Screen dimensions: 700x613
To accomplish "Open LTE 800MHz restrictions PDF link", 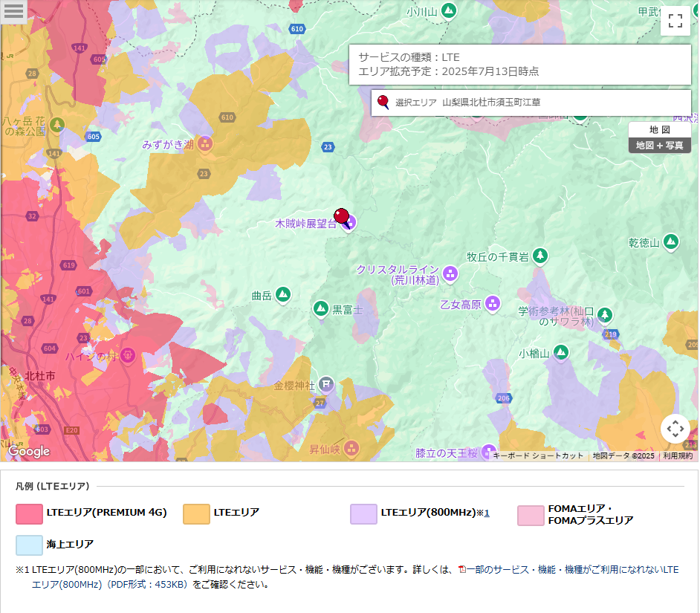I will [355, 577].
